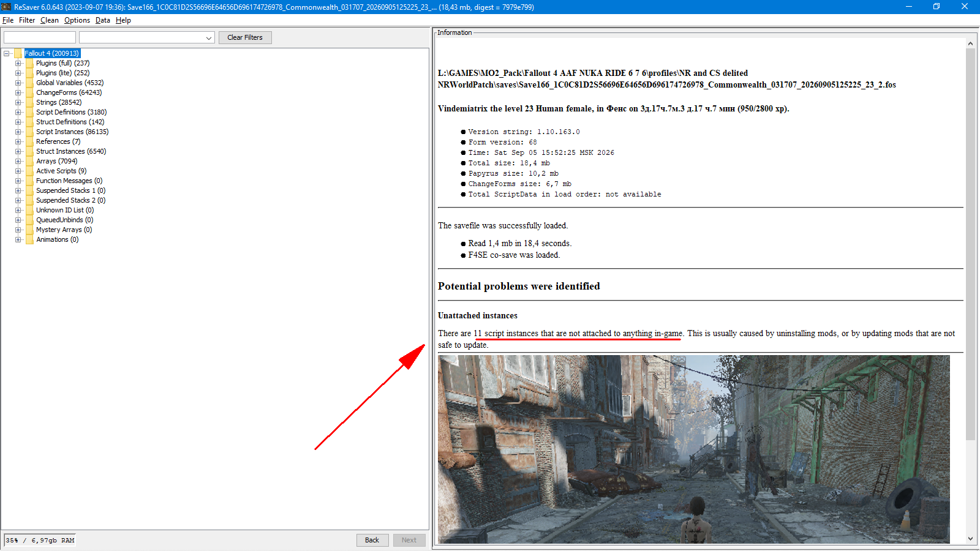Click the Next navigation button
980x551 pixels.
tap(409, 540)
